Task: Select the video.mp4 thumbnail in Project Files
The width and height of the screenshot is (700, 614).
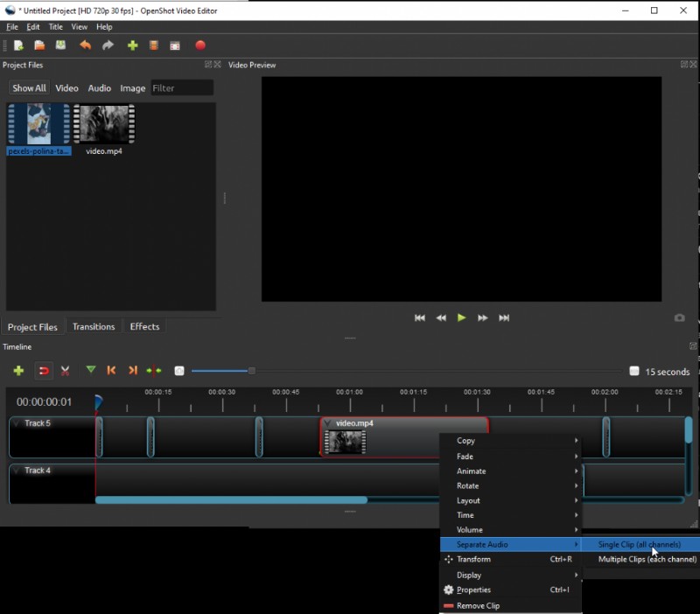Action: (x=104, y=125)
